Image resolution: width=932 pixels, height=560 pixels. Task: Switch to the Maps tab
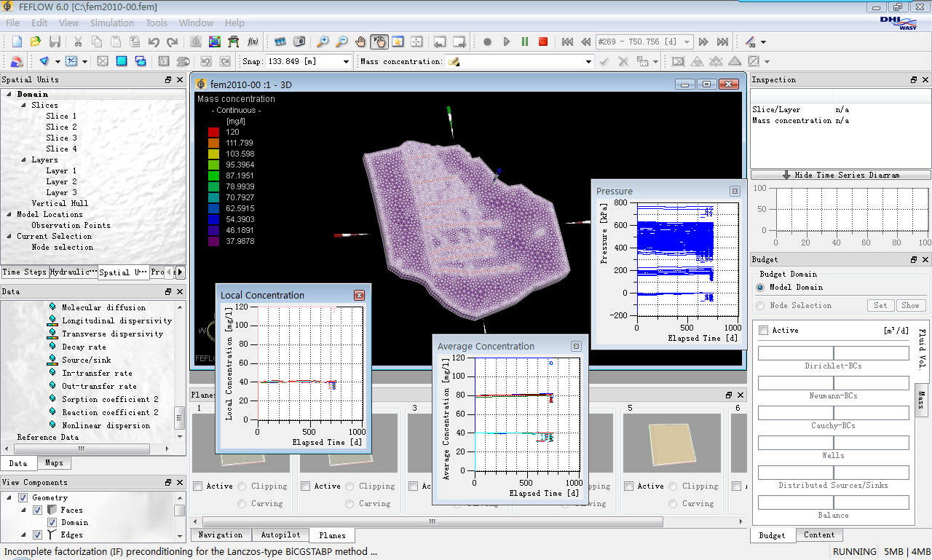click(x=54, y=463)
